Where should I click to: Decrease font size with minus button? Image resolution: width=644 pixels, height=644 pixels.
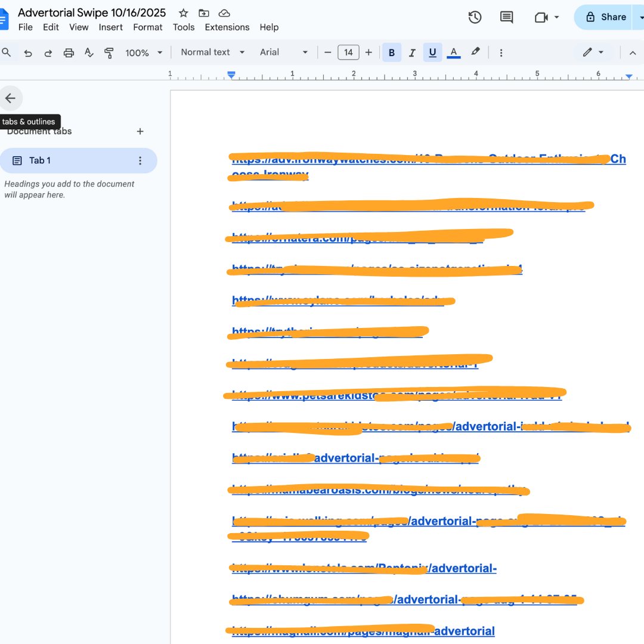tap(328, 52)
